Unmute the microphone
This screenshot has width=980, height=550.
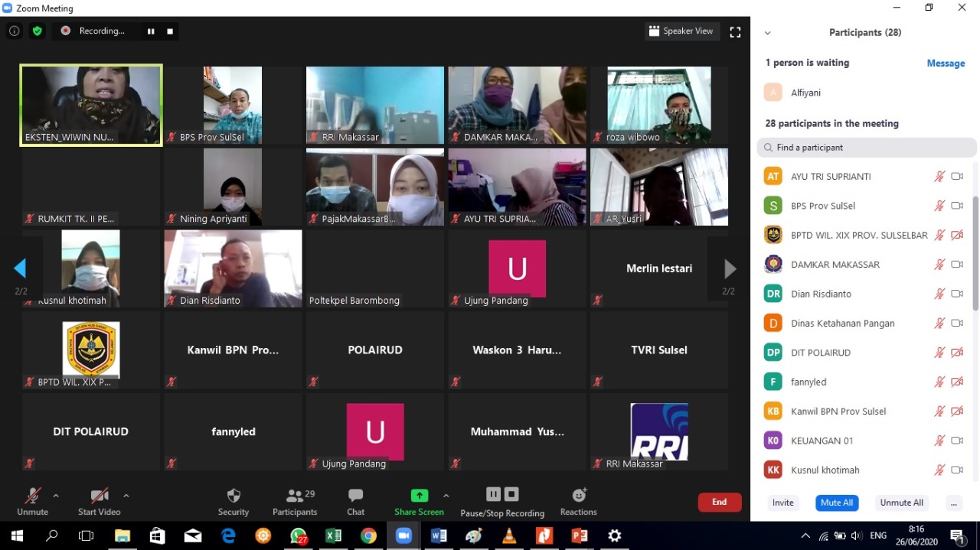coord(32,502)
